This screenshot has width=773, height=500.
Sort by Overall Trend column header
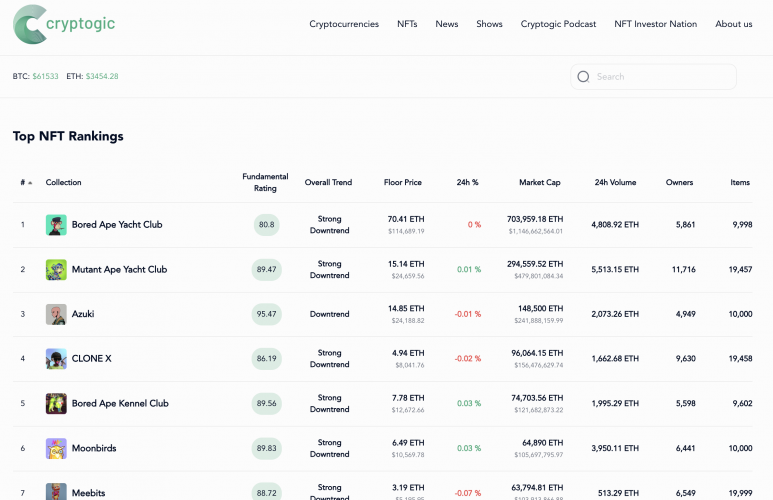coord(328,182)
